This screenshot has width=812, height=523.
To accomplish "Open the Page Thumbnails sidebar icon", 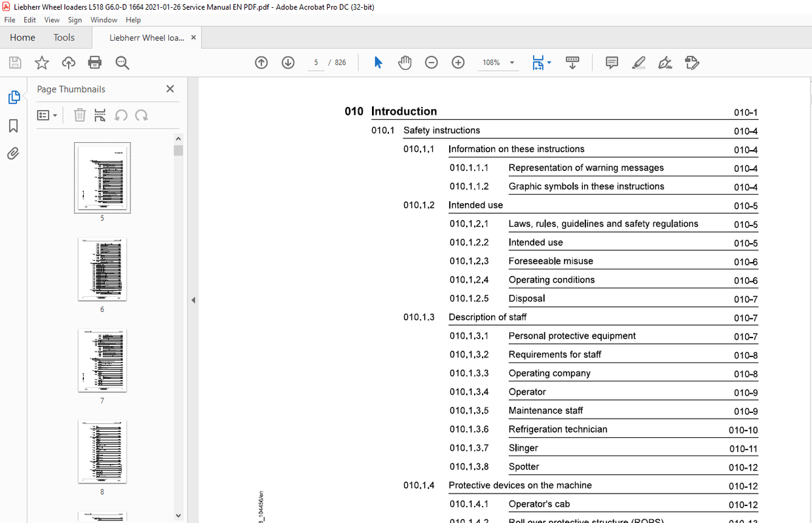I will [14, 96].
